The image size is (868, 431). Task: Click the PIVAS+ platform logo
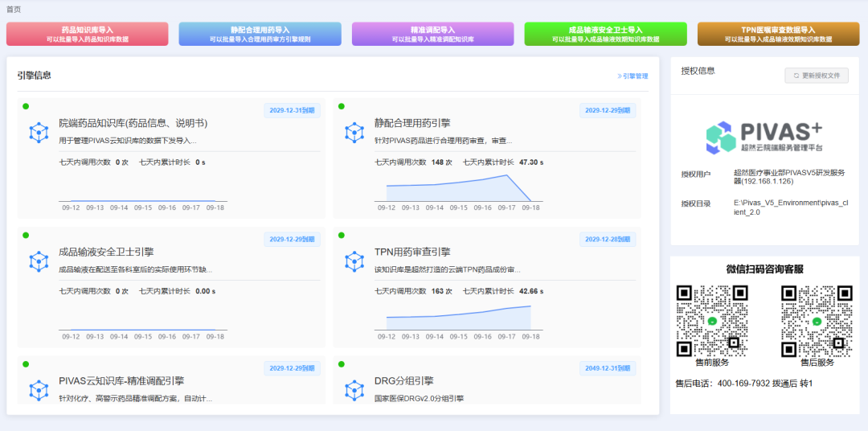click(764, 138)
